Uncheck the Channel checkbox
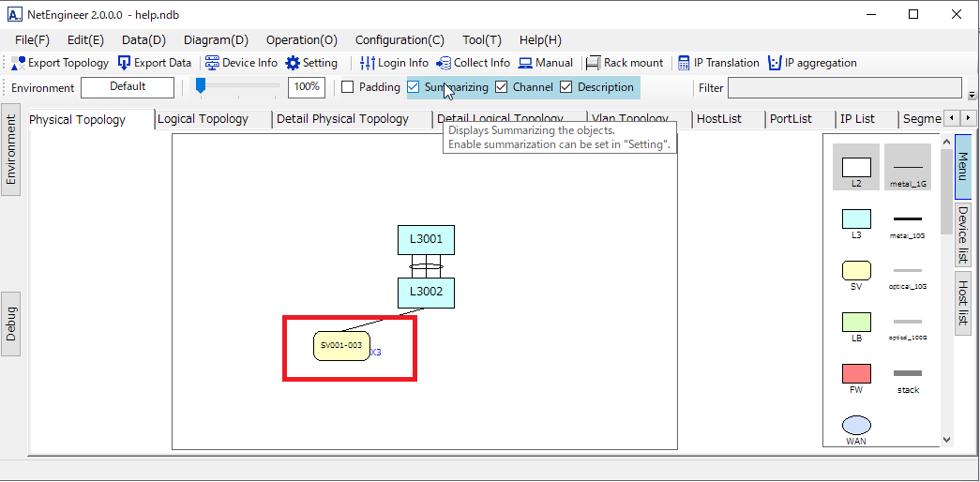980x482 pixels. pos(502,87)
